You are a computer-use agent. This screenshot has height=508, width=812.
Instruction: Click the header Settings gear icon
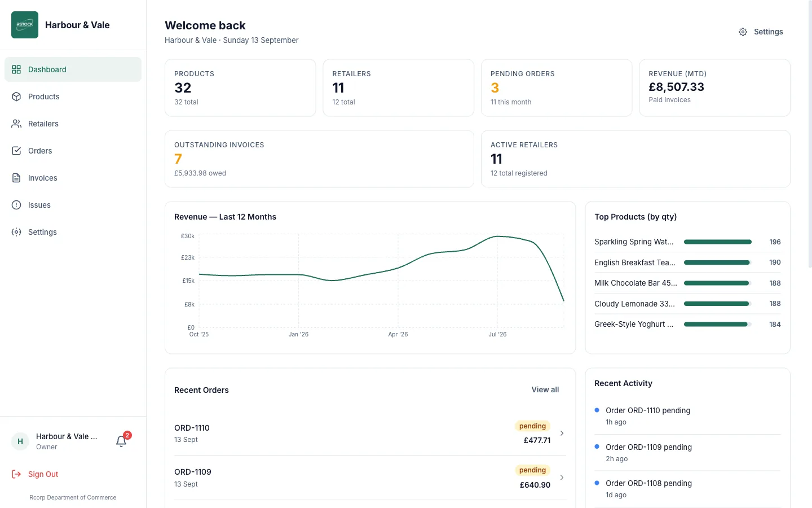coord(743,32)
